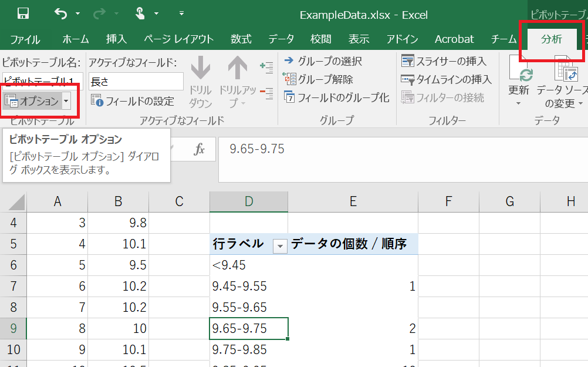Click cell containing 9.75-9.85

[x=249, y=350]
